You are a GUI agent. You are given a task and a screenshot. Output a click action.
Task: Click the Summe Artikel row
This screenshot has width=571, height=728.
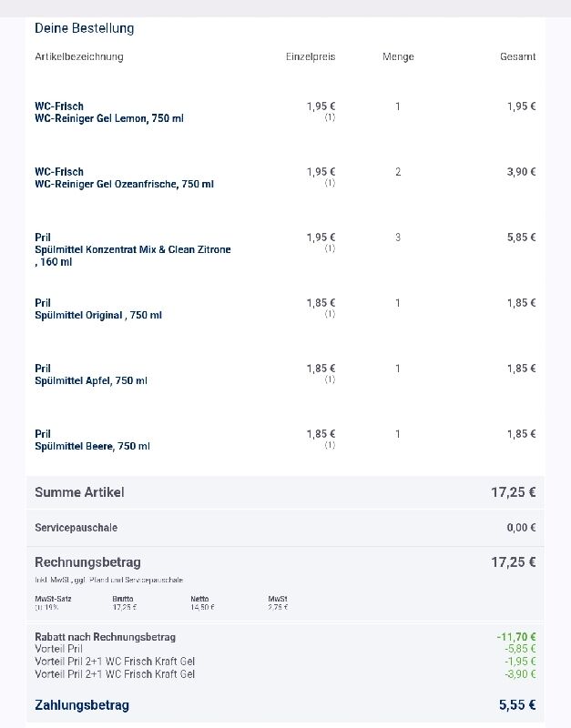[x=285, y=492]
